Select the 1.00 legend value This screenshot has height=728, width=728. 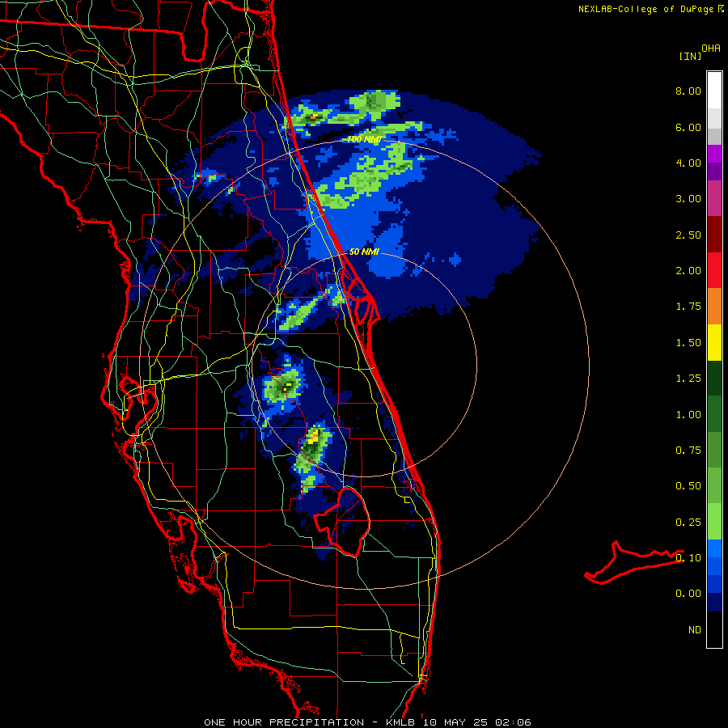pyautogui.click(x=688, y=415)
